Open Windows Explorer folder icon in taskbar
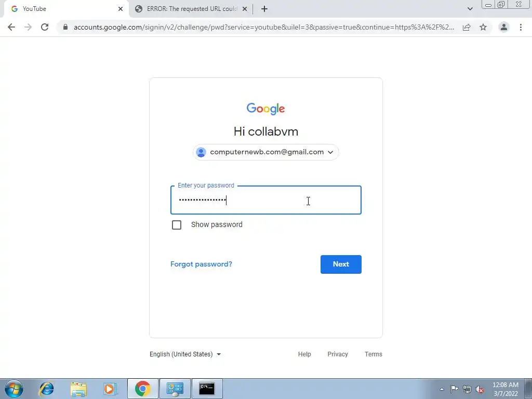The width and height of the screenshot is (532, 399). click(78, 389)
